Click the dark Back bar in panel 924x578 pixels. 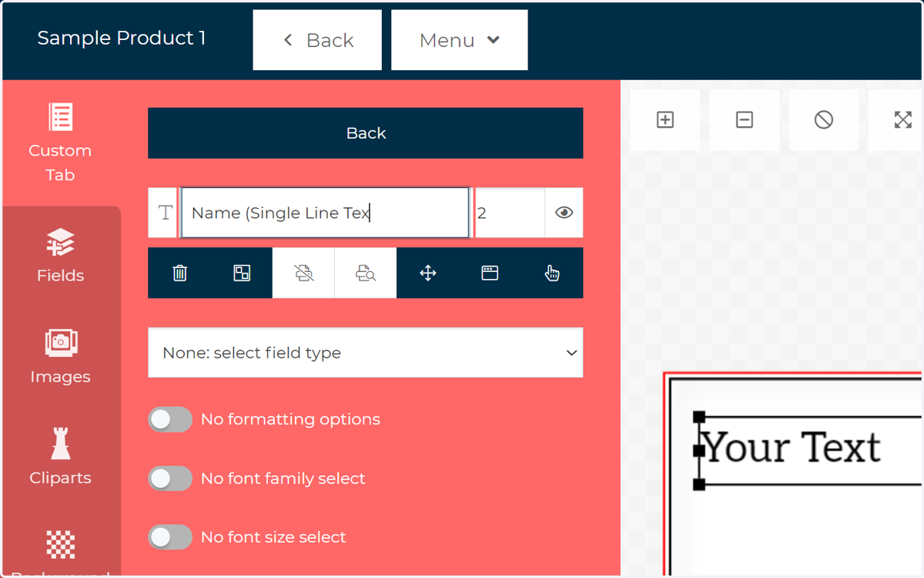[x=365, y=133]
